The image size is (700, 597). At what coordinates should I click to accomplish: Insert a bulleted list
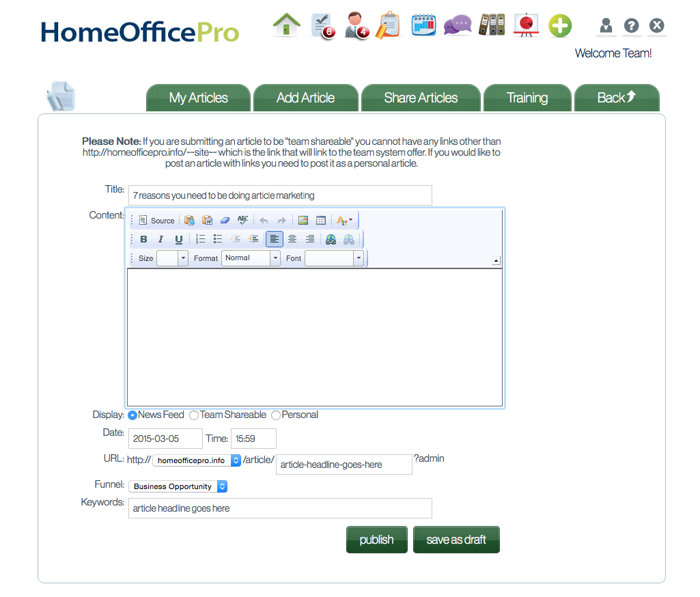(x=218, y=239)
